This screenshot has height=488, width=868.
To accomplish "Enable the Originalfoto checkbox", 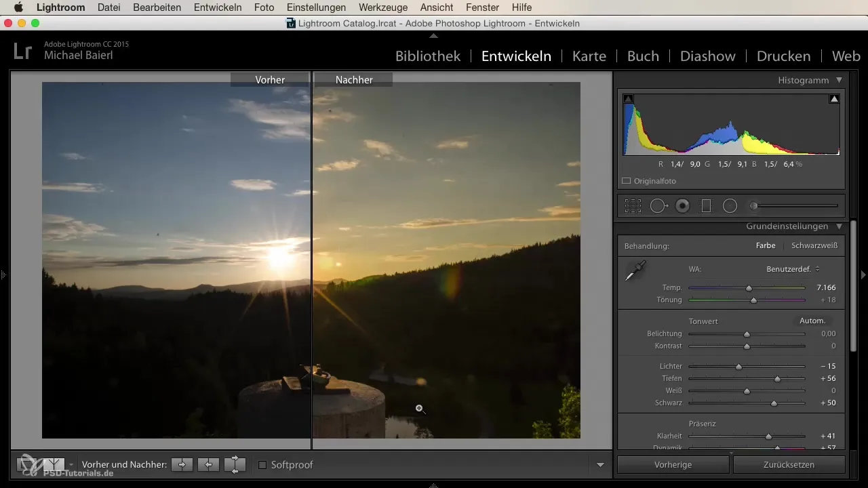I will click(x=627, y=181).
